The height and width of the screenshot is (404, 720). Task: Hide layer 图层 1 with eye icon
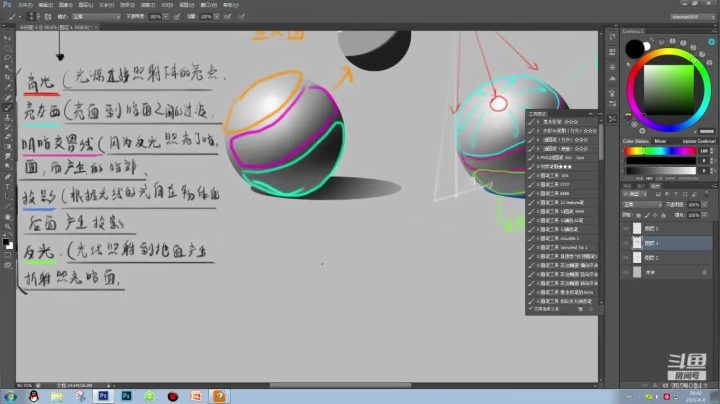tap(625, 243)
